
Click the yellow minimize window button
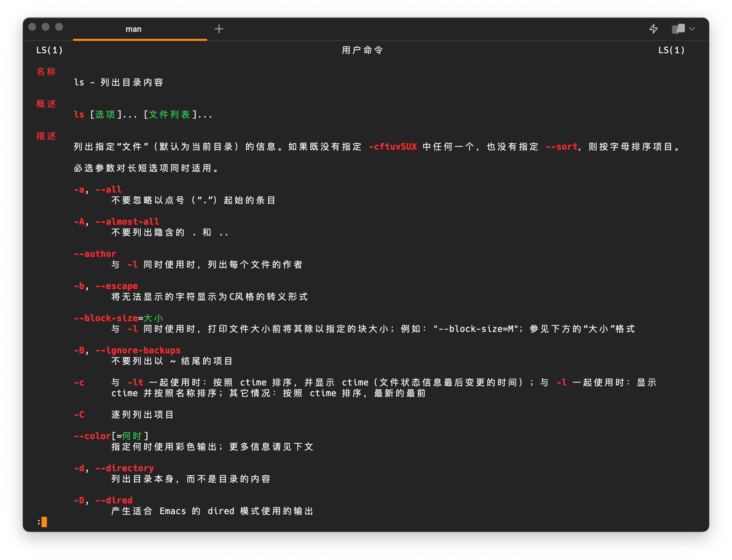click(x=46, y=27)
